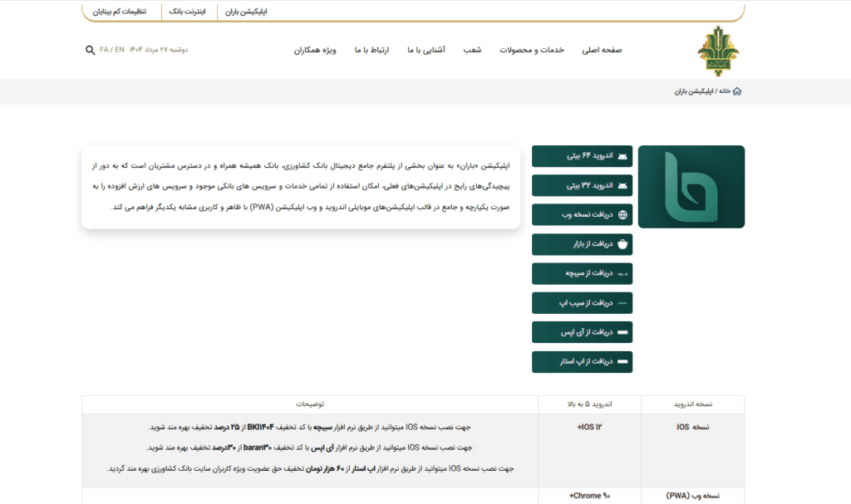851x504 pixels.
Task: Open اینترنت بانک top link
Action: click(187, 12)
